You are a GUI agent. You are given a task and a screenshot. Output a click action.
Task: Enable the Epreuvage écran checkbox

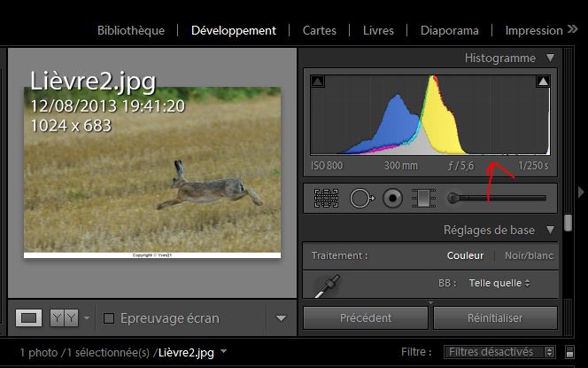(x=110, y=318)
